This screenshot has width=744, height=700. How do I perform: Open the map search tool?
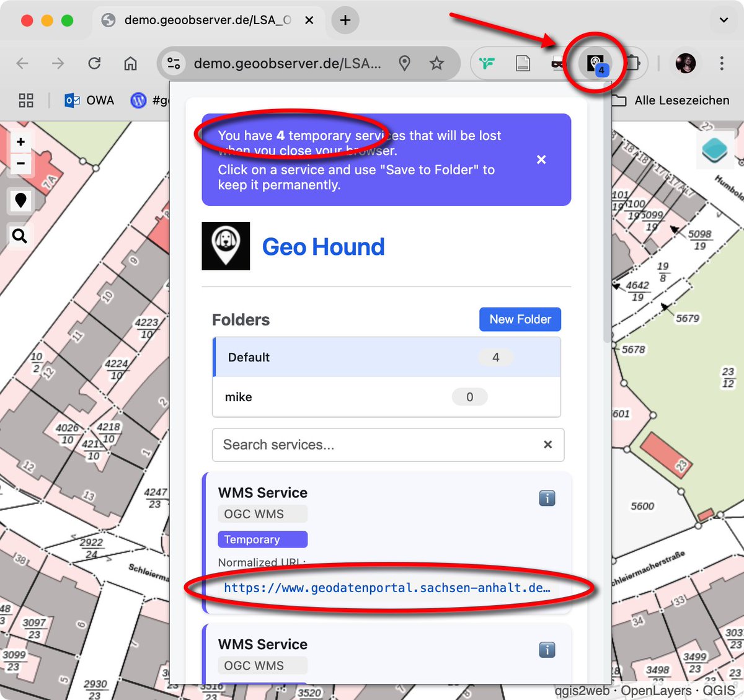(x=20, y=236)
